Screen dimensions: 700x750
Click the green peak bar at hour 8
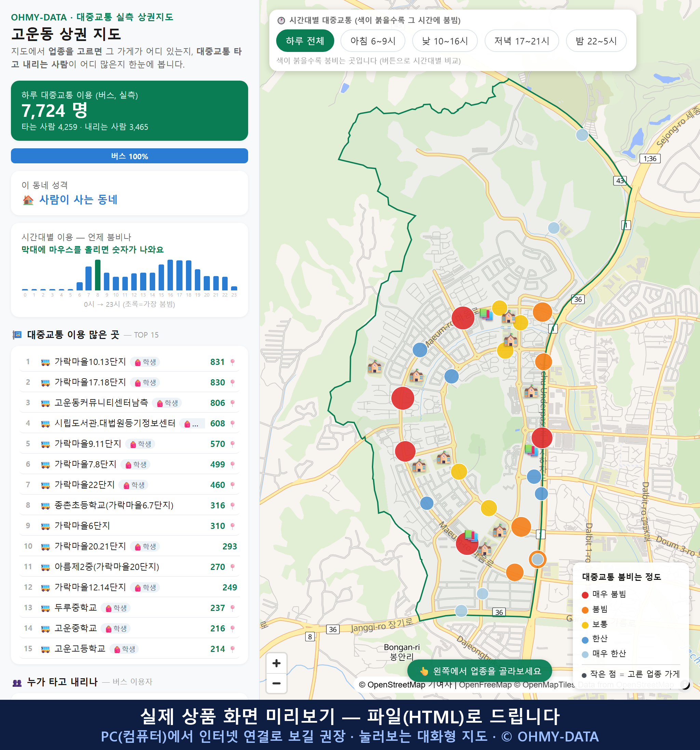tap(98, 275)
